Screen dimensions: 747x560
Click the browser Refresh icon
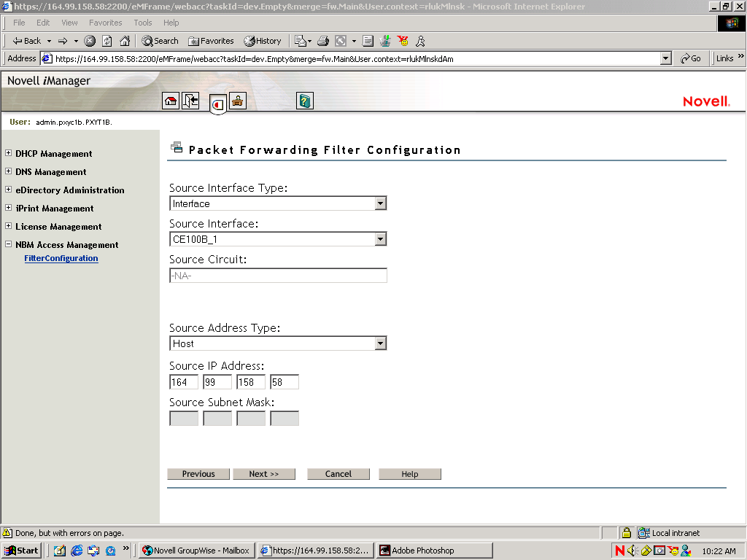(107, 41)
